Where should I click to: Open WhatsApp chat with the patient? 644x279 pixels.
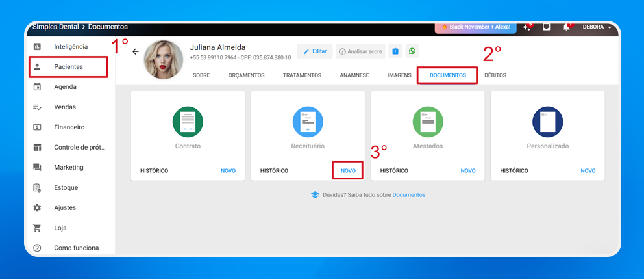point(412,51)
